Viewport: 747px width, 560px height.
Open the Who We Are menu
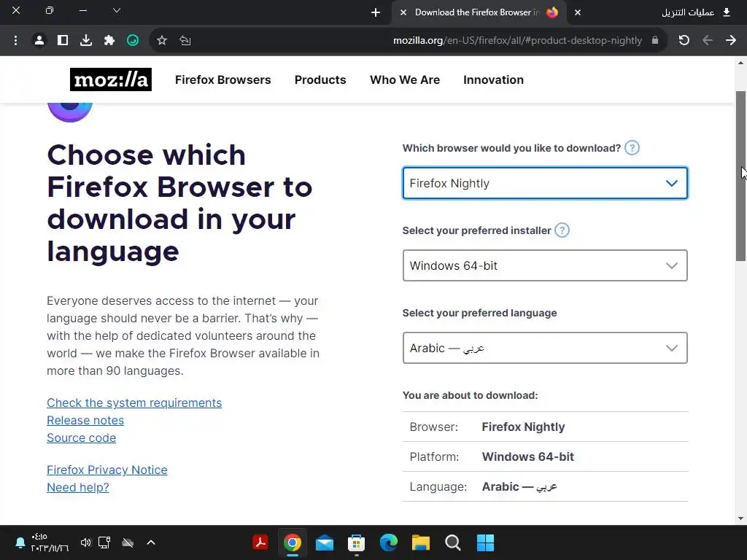tap(405, 79)
